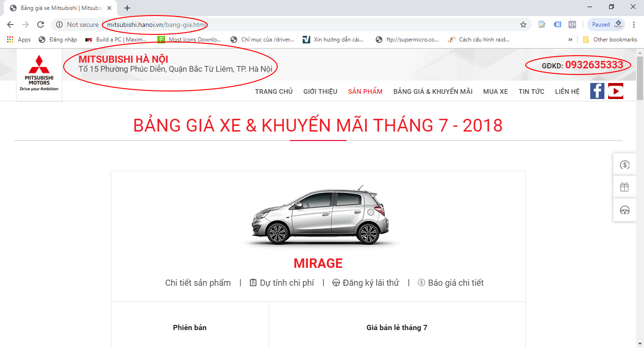Go to TRANG CHỦ menu

coord(274,91)
